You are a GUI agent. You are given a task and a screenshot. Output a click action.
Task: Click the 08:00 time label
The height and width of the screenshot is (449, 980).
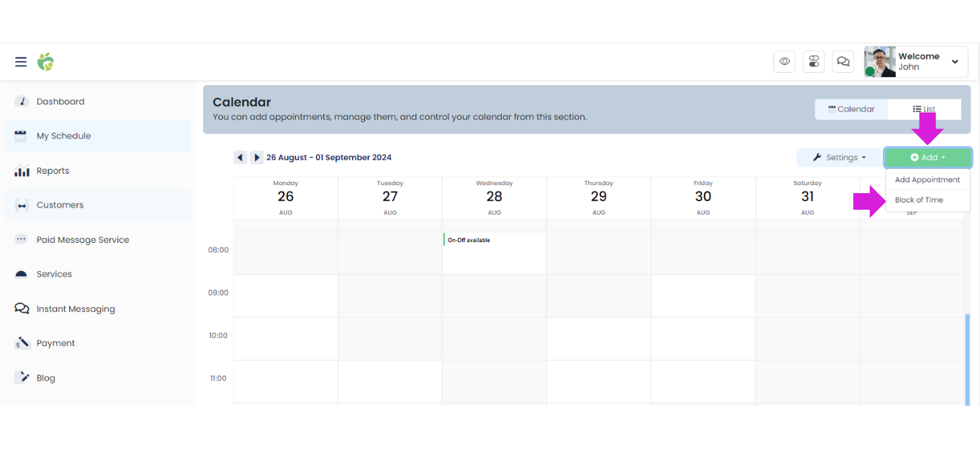[218, 250]
